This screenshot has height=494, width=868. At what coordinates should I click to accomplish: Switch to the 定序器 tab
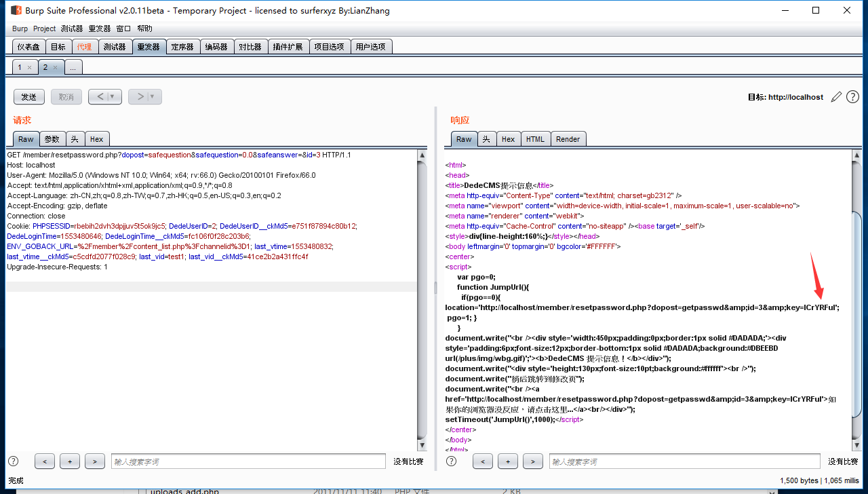pyautogui.click(x=182, y=47)
